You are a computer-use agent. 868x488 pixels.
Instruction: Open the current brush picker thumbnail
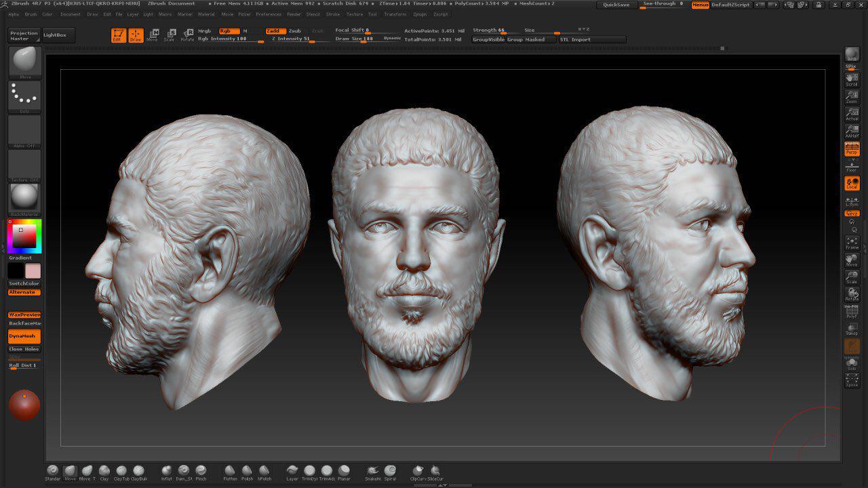[x=24, y=62]
